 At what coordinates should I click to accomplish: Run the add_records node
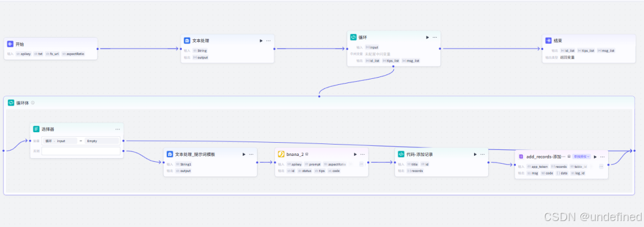click(x=595, y=157)
